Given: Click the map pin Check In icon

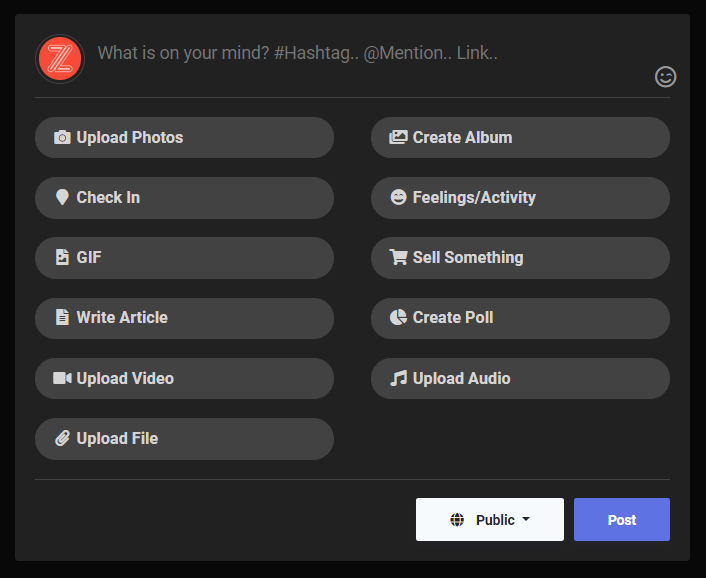Looking at the screenshot, I should click(x=62, y=197).
